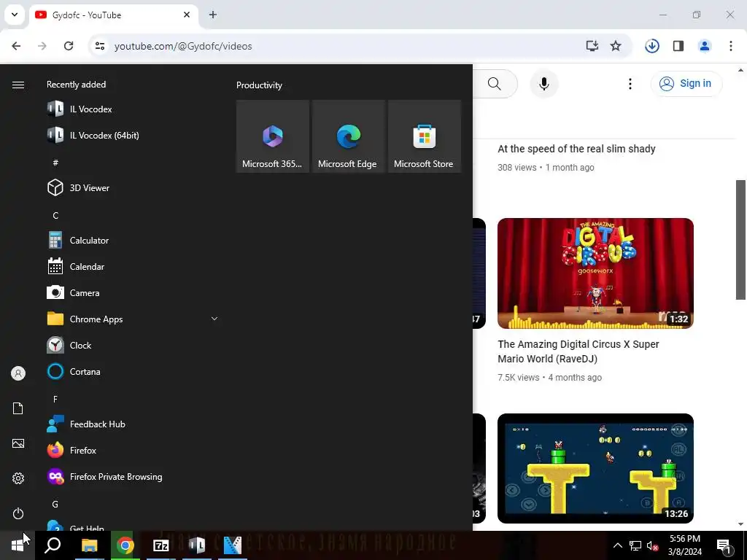Toggle Chrome side panel

point(678,46)
